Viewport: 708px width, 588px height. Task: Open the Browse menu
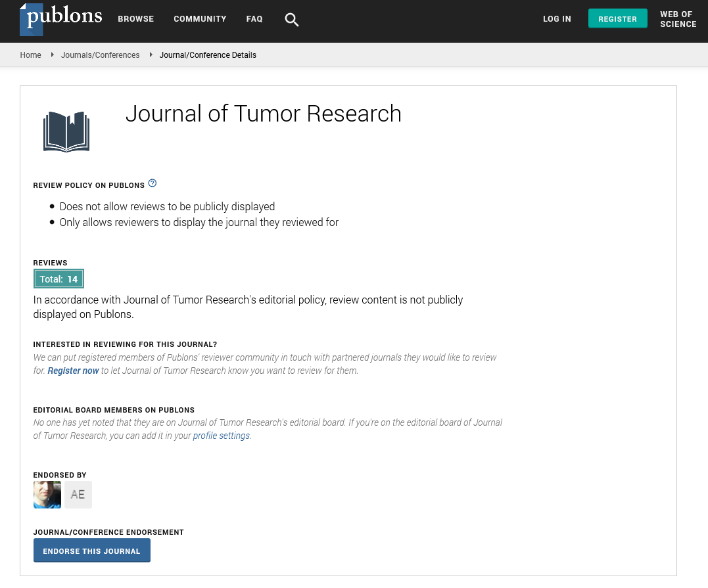(x=135, y=19)
